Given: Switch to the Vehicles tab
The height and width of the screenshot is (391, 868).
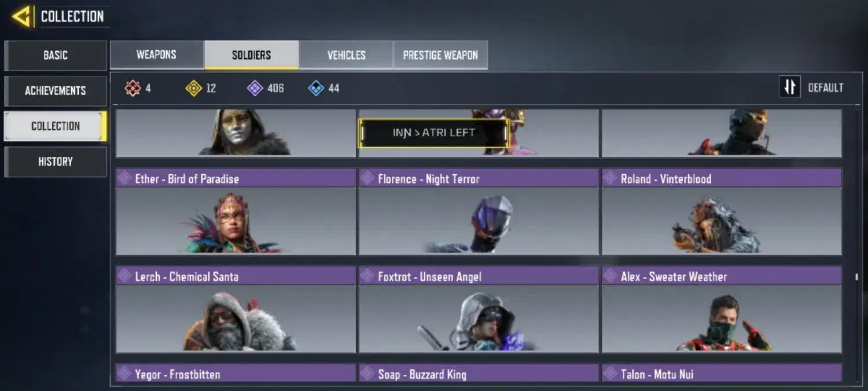Looking at the screenshot, I should tap(346, 55).
